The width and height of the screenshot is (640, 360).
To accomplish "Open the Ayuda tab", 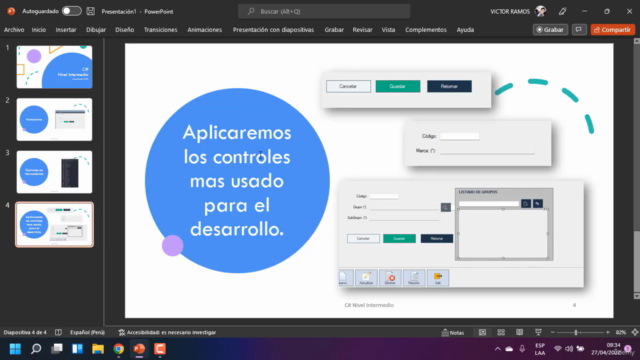I will point(465,30).
